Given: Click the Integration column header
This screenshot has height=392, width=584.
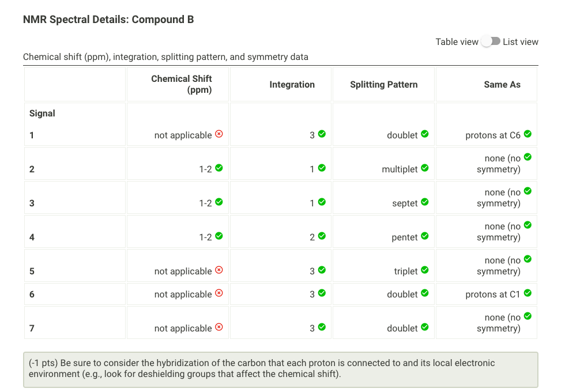Looking at the screenshot, I should (292, 84).
